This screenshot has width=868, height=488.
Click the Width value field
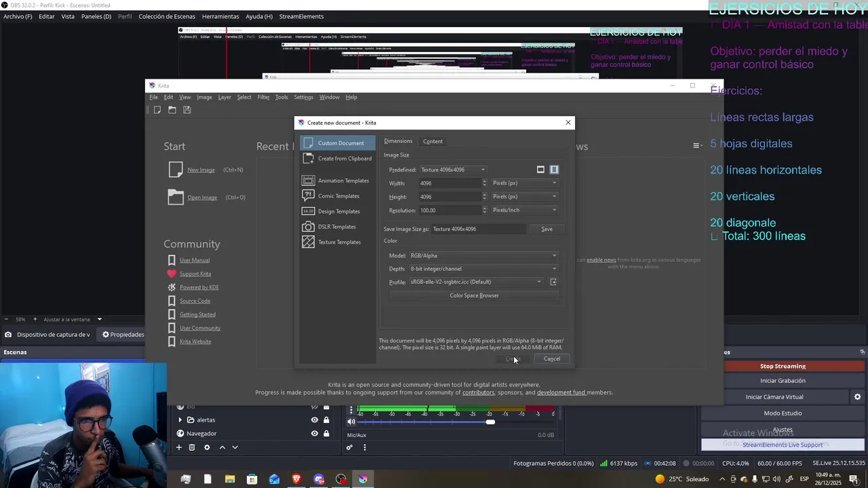[450, 183]
